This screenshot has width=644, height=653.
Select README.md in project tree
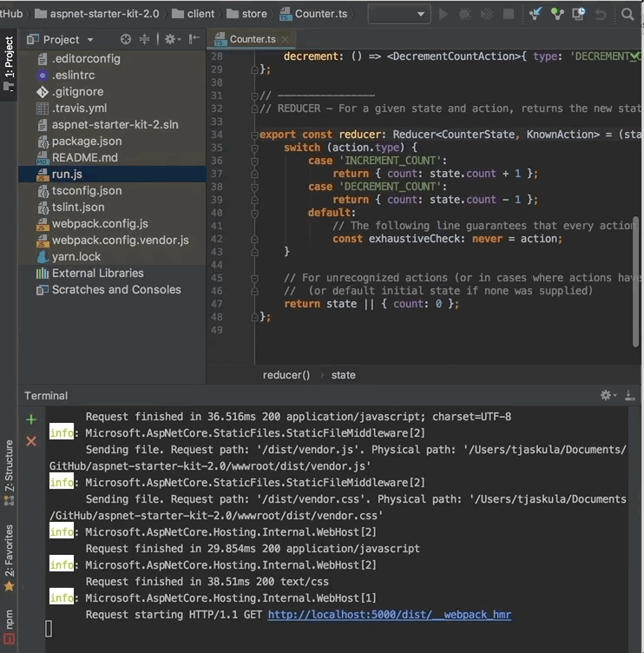[113, 158]
